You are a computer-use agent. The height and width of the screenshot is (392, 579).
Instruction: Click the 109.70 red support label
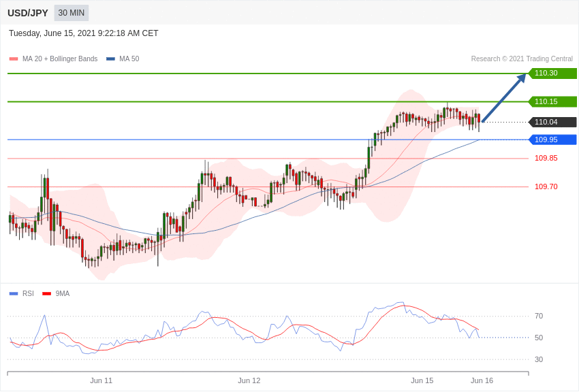coord(546,186)
